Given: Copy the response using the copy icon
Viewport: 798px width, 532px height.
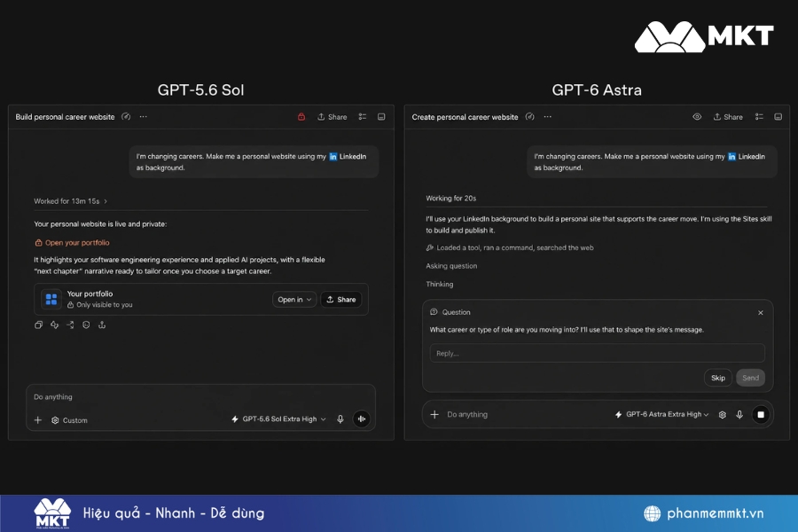Looking at the screenshot, I should click(38, 325).
